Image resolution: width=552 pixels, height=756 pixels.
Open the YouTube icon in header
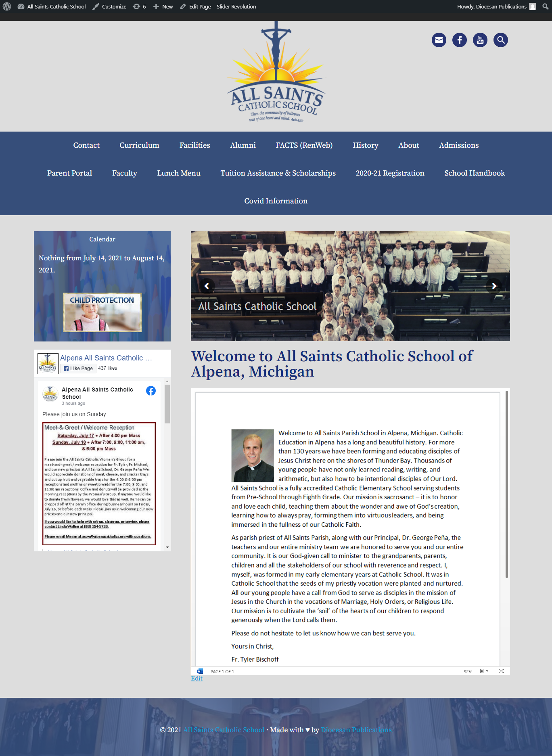click(x=480, y=40)
